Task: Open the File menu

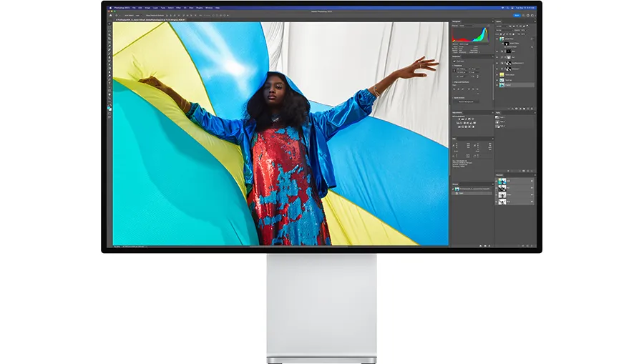Action: (134, 9)
